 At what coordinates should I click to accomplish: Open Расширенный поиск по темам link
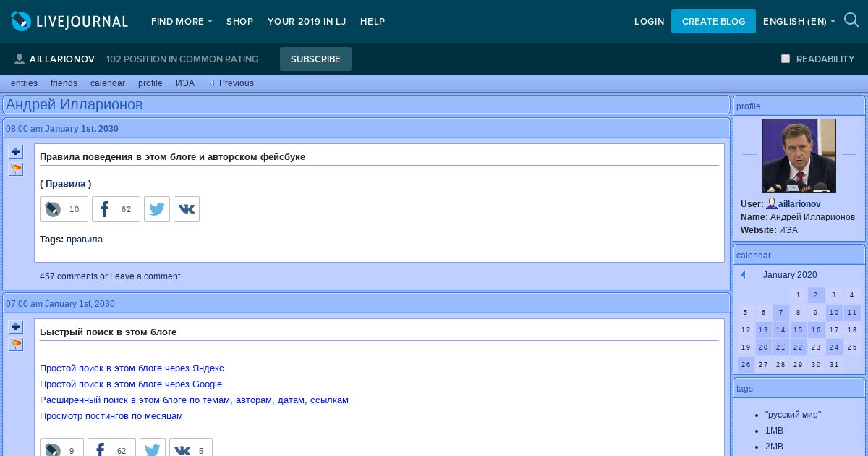[x=194, y=400]
